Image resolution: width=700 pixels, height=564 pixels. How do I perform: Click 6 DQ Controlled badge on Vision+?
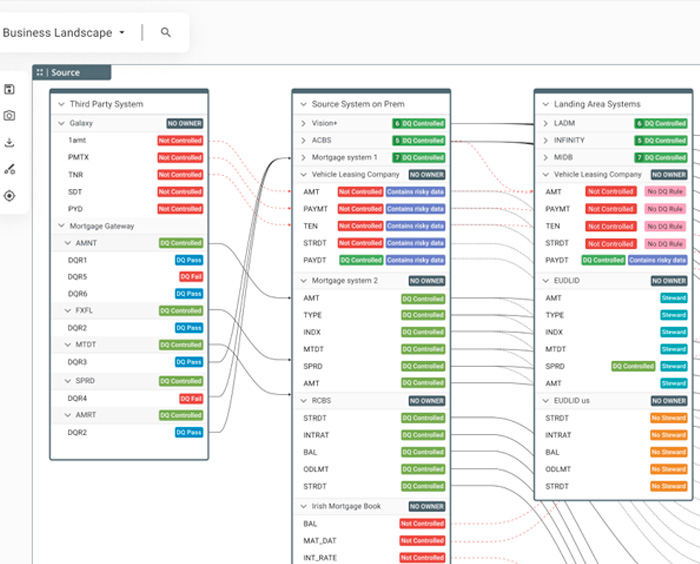click(x=419, y=124)
